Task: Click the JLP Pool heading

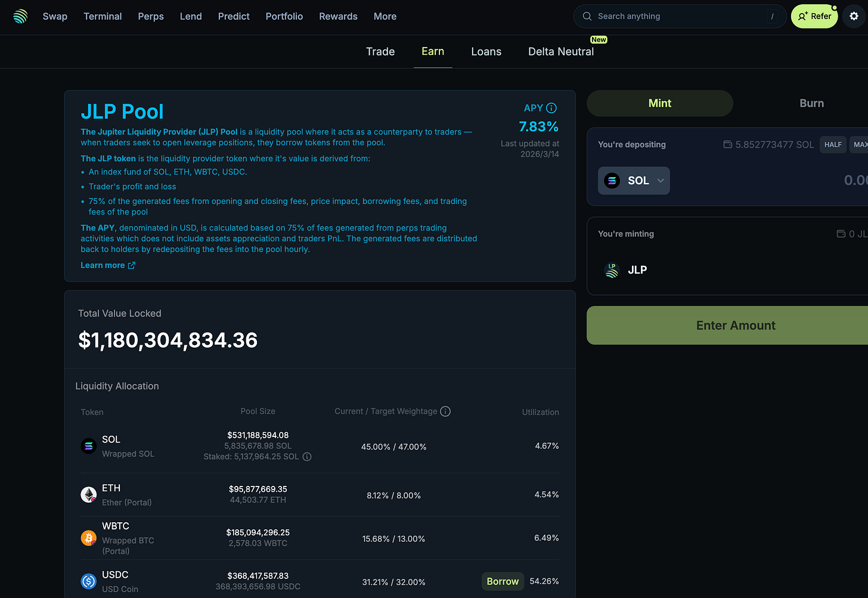Action: [x=122, y=111]
